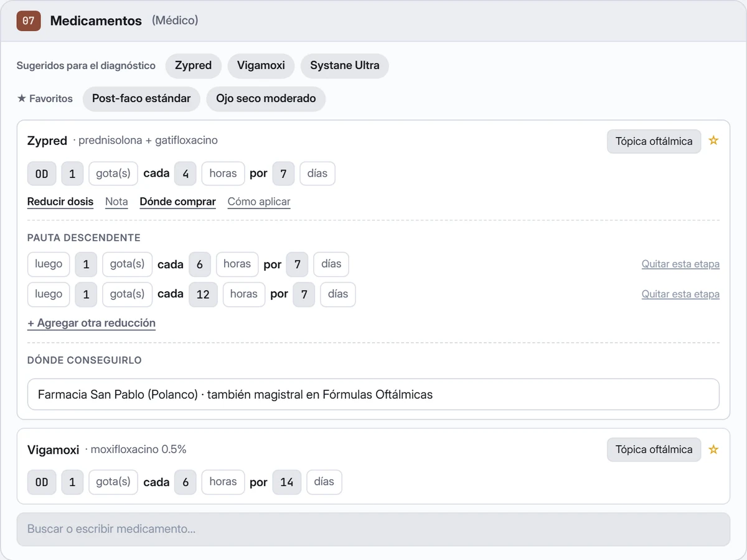Change the días duration unit for Vigamoxi
The image size is (747, 560).
click(324, 482)
